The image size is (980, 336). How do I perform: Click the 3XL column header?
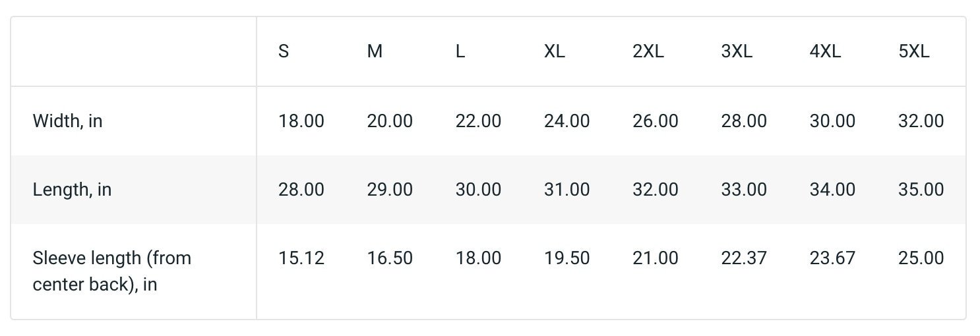[x=737, y=51]
